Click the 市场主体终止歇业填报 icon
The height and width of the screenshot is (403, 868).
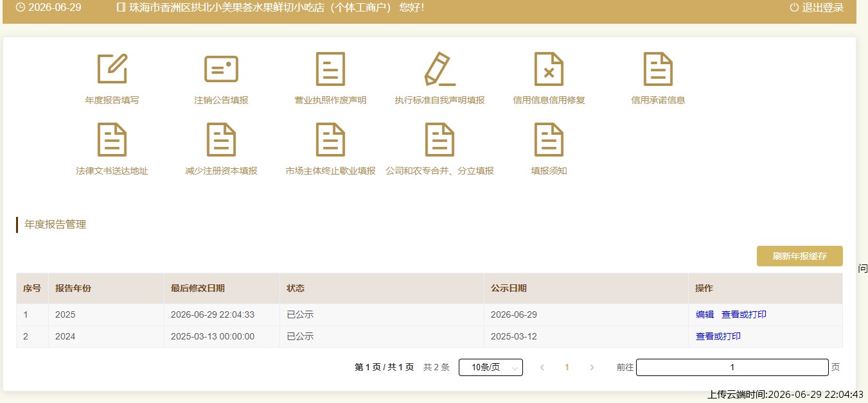[x=330, y=139]
